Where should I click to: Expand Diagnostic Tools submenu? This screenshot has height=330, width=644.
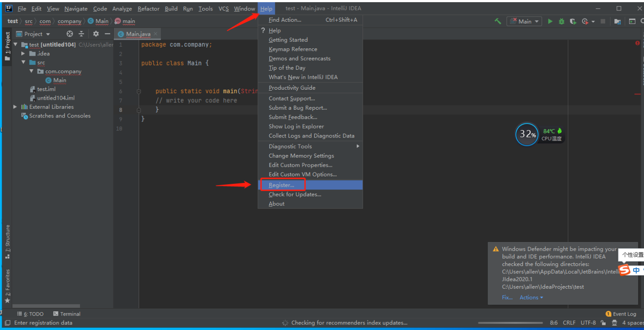click(x=310, y=146)
